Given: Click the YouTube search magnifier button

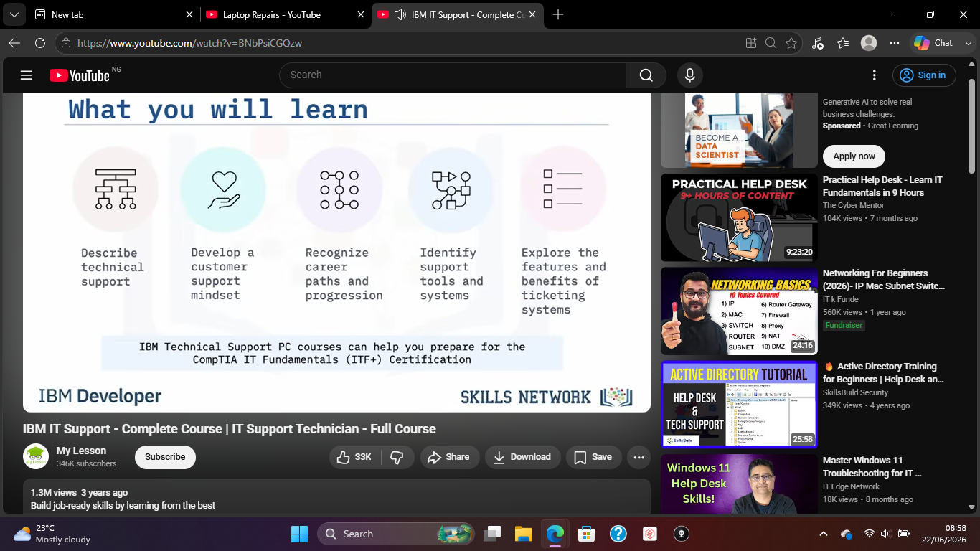Looking at the screenshot, I should (646, 75).
